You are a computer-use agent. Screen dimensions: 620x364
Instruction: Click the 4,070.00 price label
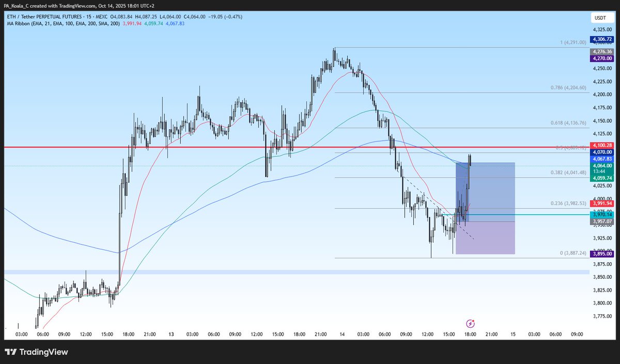(602, 153)
